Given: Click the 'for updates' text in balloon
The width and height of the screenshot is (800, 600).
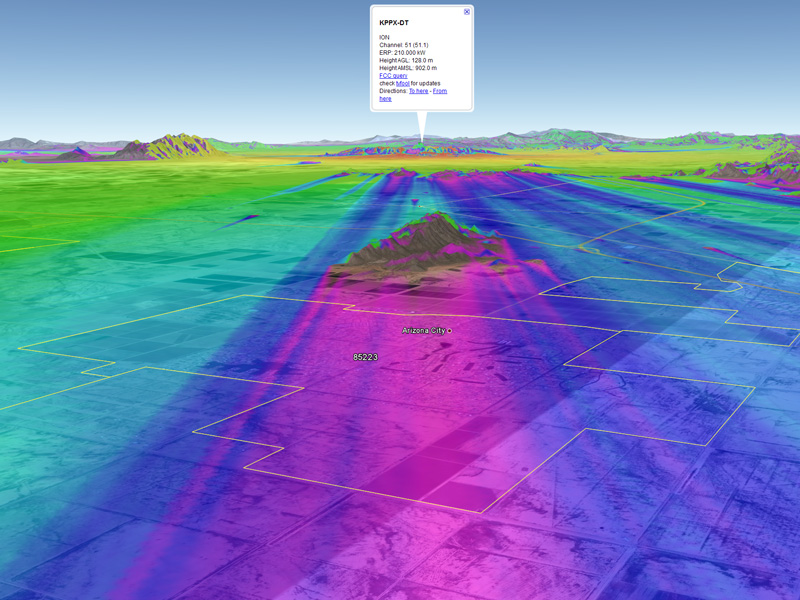Looking at the screenshot, I should pos(425,84).
